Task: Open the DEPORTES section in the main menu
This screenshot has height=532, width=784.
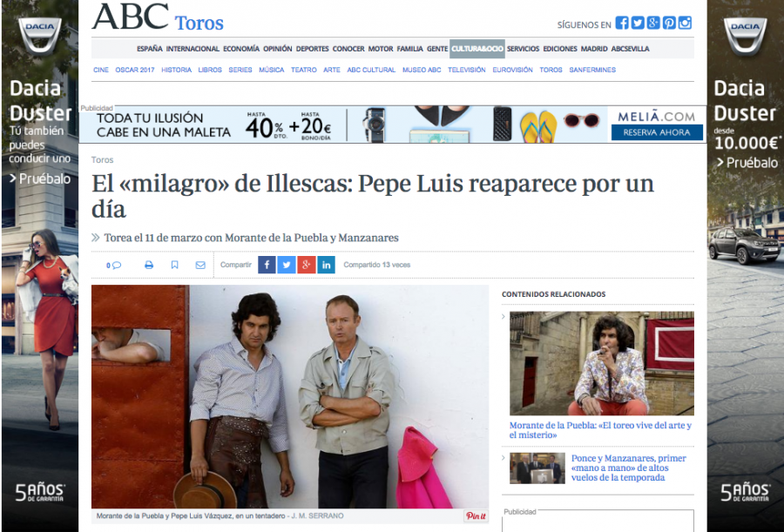Action: click(x=313, y=49)
